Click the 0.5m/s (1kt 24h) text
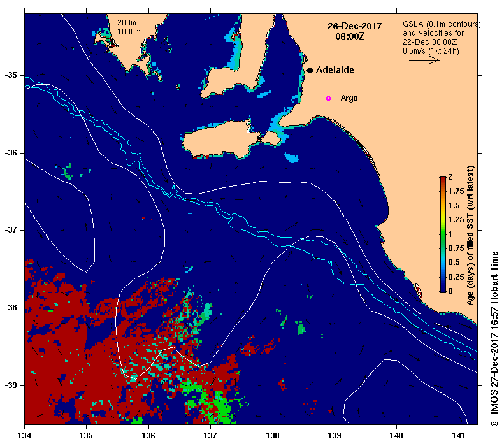Viewport: 504px width, 446px height. (x=431, y=51)
